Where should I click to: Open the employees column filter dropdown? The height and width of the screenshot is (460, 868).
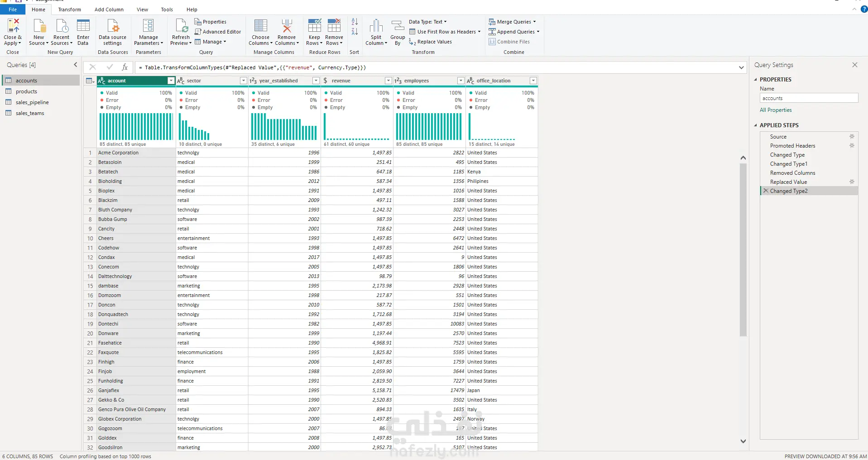[x=461, y=81]
